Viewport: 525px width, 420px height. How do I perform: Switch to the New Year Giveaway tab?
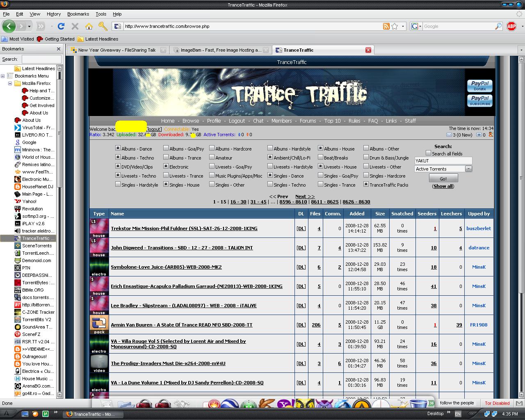click(x=117, y=50)
